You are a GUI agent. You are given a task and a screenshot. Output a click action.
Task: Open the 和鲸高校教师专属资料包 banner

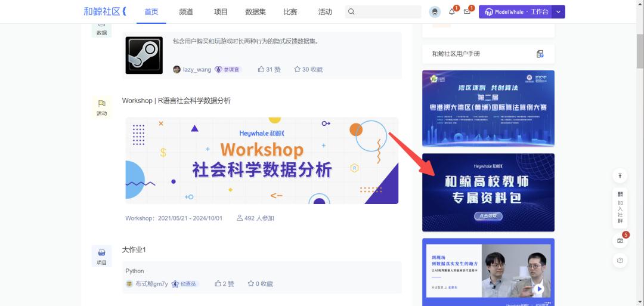click(x=488, y=193)
